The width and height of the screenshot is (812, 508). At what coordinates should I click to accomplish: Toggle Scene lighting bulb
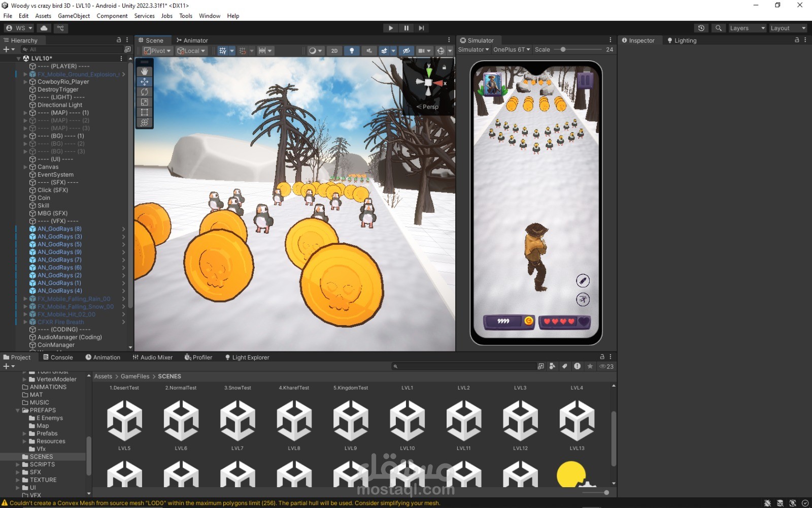point(352,51)
